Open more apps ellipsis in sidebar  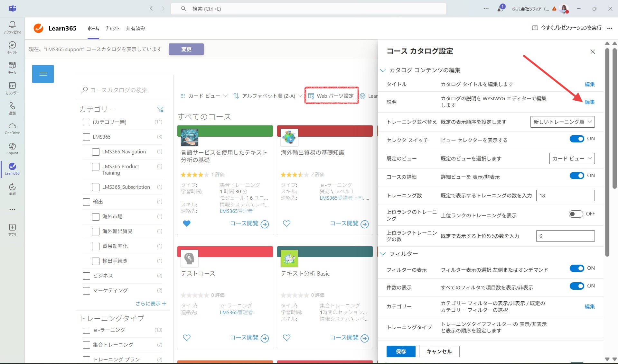12,209
